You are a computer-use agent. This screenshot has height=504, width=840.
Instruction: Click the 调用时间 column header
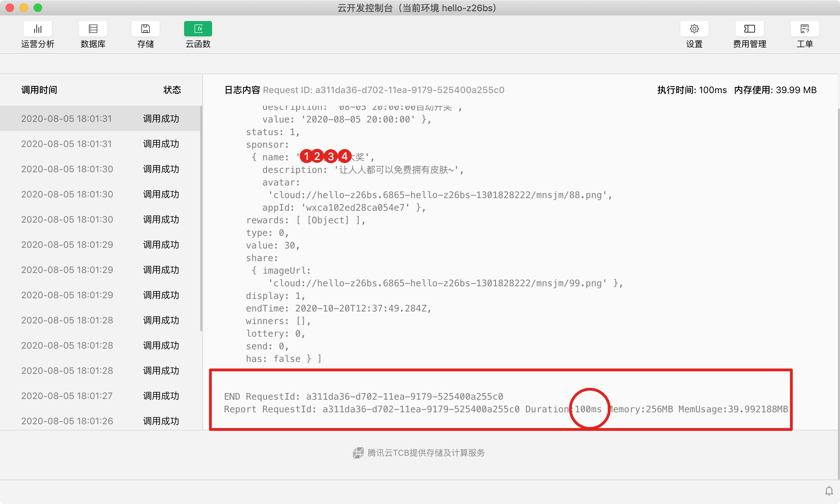click(x=39, y=90)
